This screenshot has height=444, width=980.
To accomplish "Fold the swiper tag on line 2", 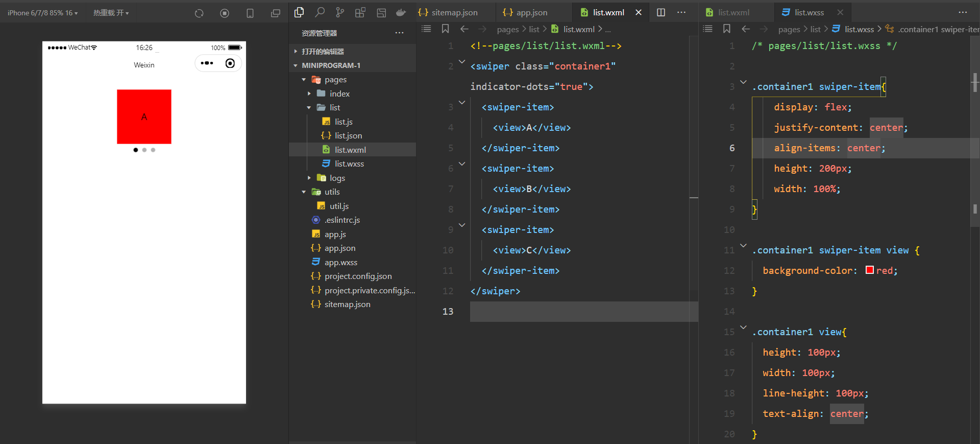I will point(462,62).
